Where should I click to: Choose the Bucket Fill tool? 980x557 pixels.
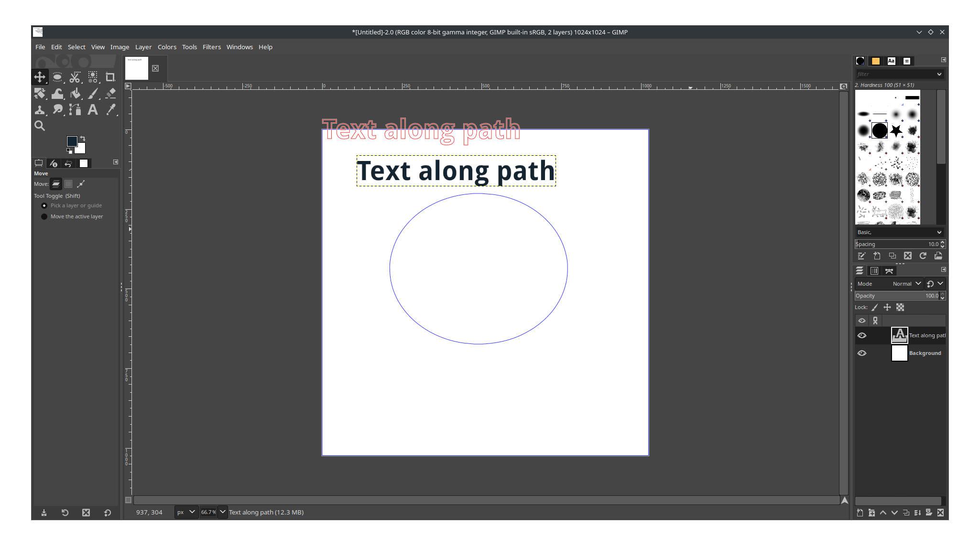click(75, 94)
